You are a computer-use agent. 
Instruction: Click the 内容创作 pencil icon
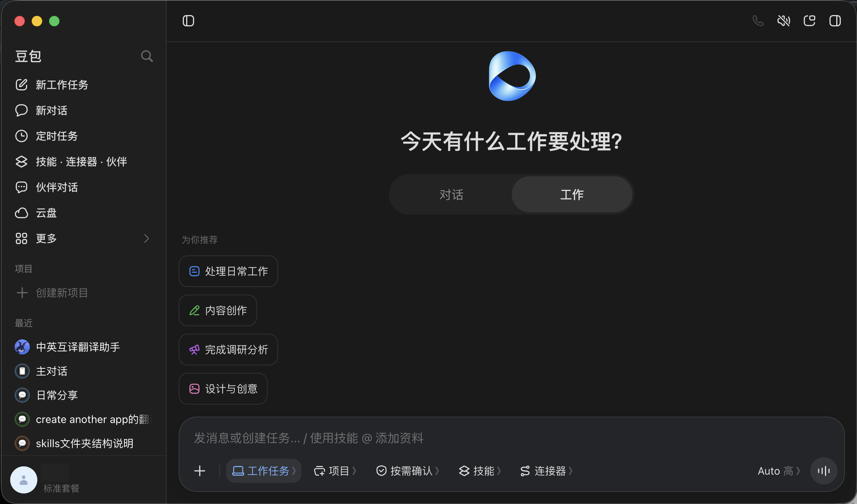pyautogui.click(x=194, y=310)
